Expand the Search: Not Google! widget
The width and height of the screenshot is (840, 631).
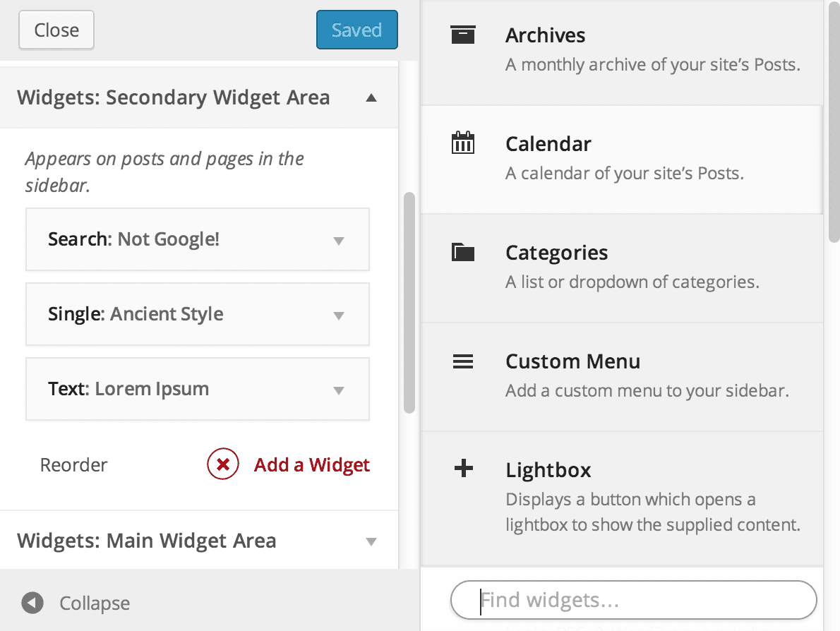(x=339, y=241)
